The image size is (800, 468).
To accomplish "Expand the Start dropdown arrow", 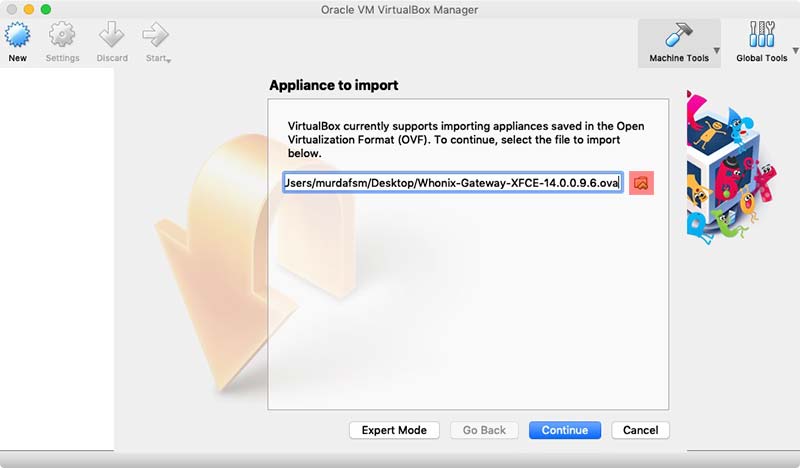I will point(169,61).
